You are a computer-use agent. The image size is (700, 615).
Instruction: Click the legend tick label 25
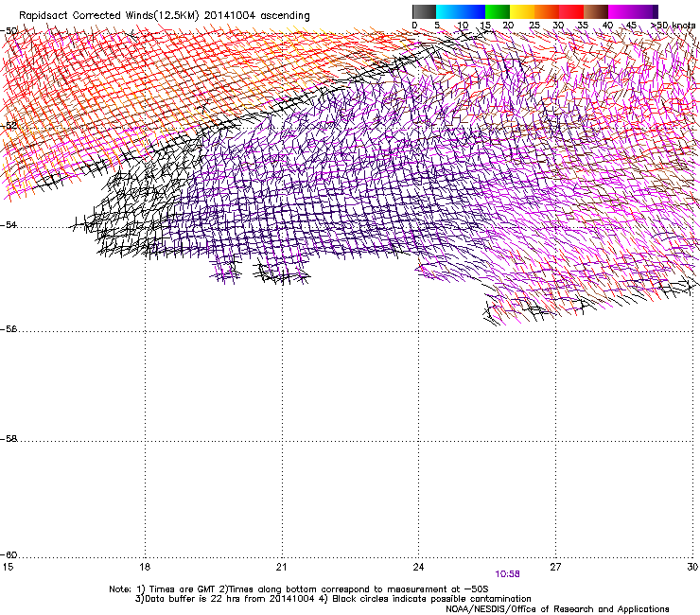(x=534, y=25)
